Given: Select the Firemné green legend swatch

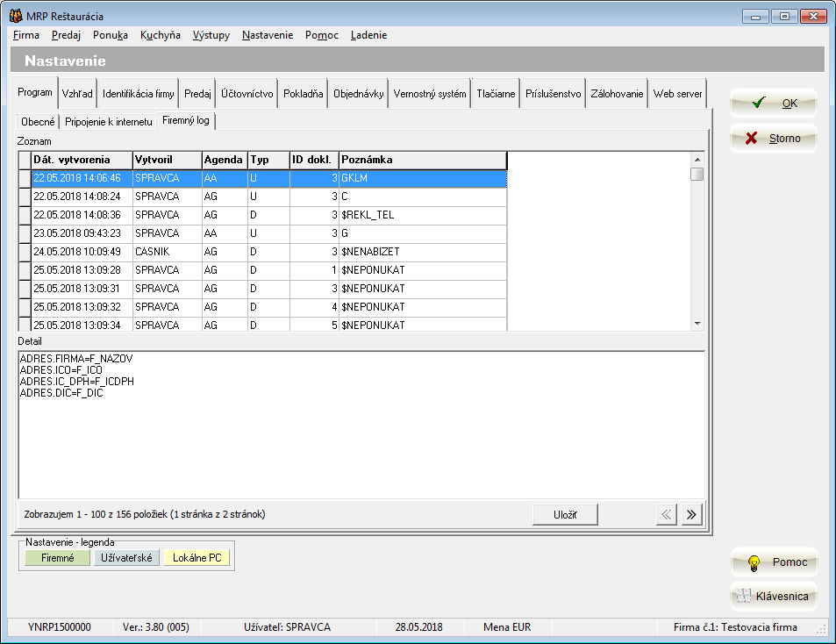Looking at the screenshot, I should click(x=57, y=558).
